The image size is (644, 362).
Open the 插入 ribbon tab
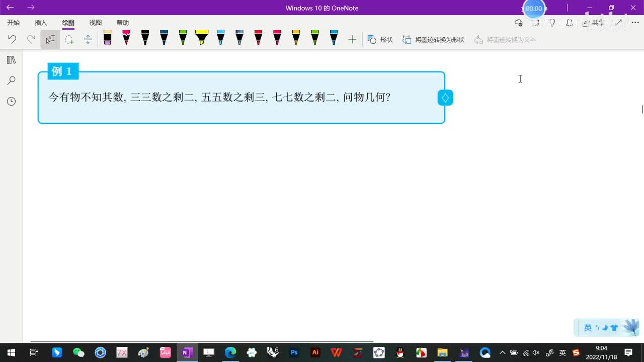pyautogui.click(x=41, y=23)
